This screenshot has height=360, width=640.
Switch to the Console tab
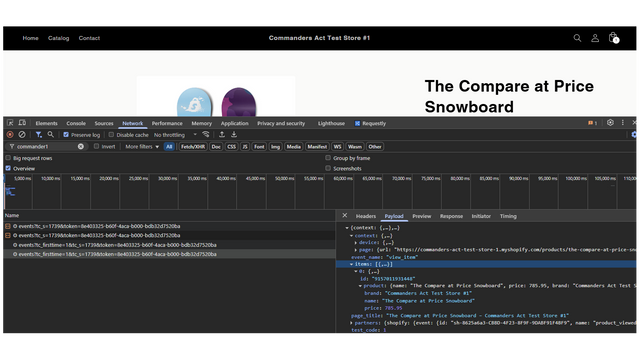(x=76, y=123)
